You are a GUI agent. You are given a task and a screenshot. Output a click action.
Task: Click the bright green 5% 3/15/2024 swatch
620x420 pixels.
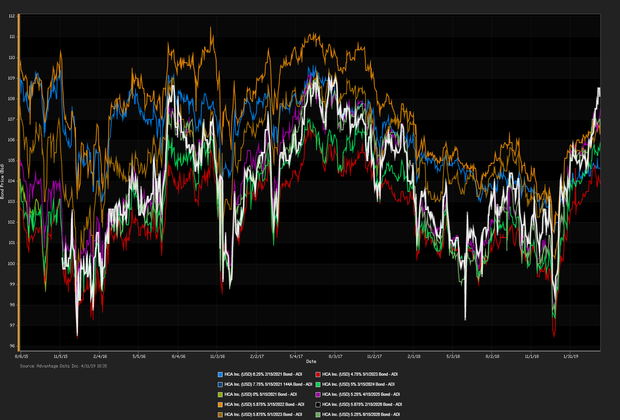coord(318,384)
